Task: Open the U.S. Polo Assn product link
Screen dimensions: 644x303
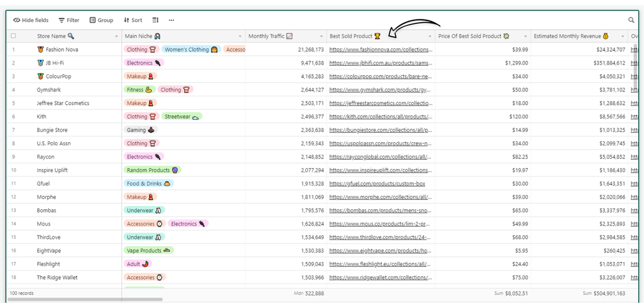Action: pos(381,144)
